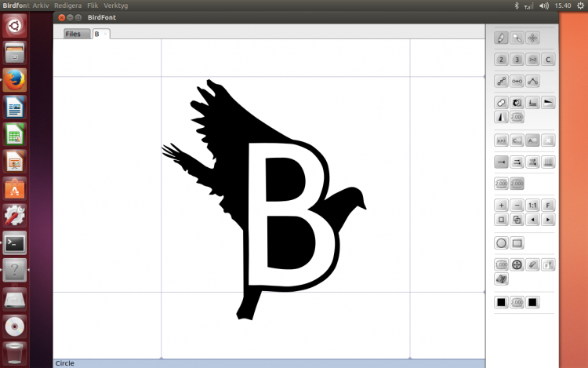Click the three-node diagonal curve handle icon

click(x=501, y=82)
